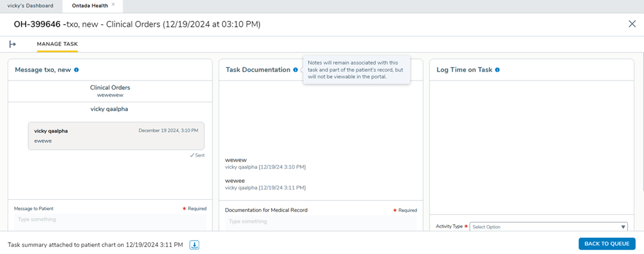Open the Activity Type dropdown
This screenshot has height=254, width=644.
[548, 227]
